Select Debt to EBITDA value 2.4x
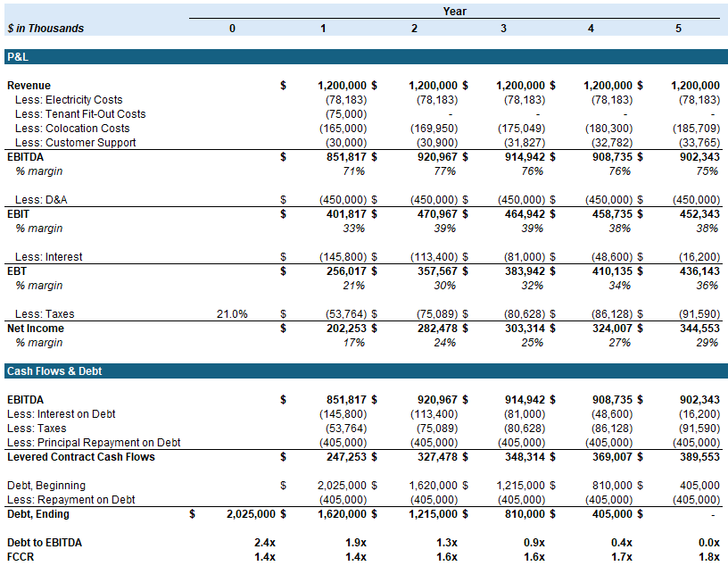This screenshot has height=566, width=728. pyautogui.click(x=265, y=543)
